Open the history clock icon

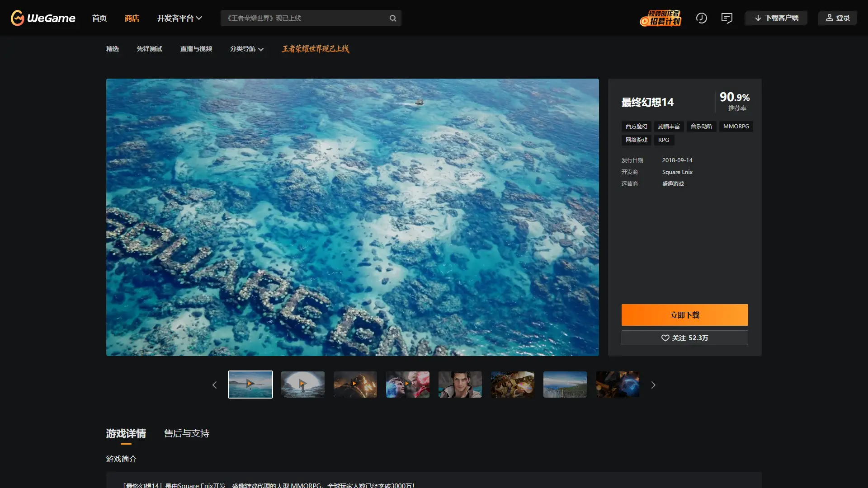[x=701, y=18]
